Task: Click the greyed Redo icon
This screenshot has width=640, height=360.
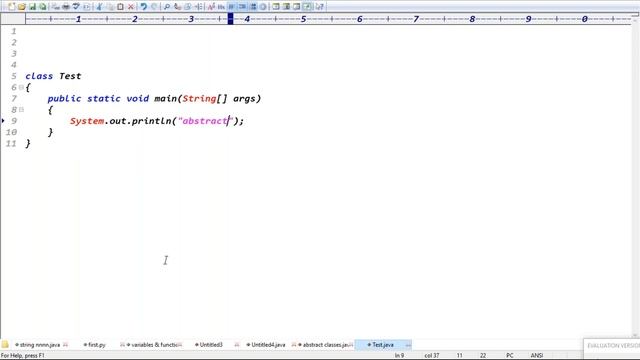Action: 154,7
